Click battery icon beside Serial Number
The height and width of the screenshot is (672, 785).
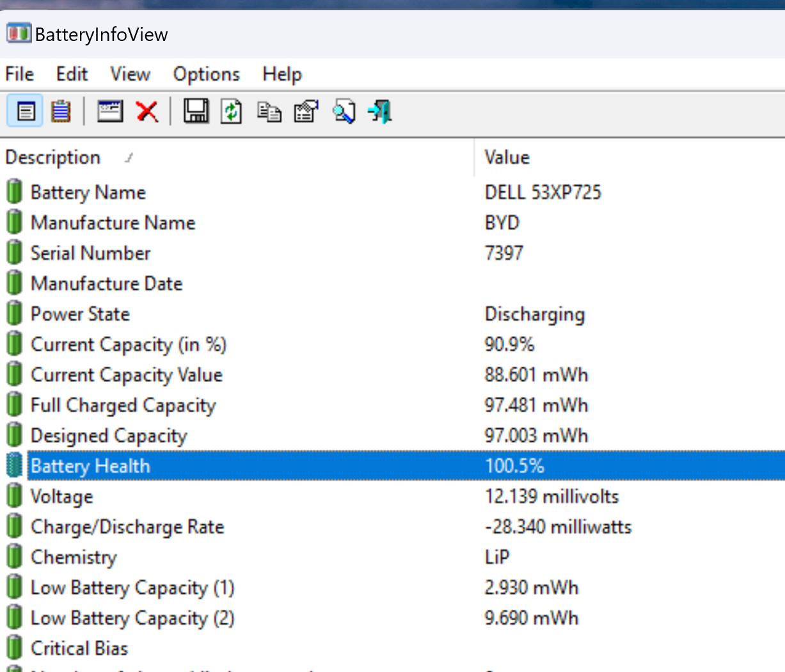click(14, 253)
